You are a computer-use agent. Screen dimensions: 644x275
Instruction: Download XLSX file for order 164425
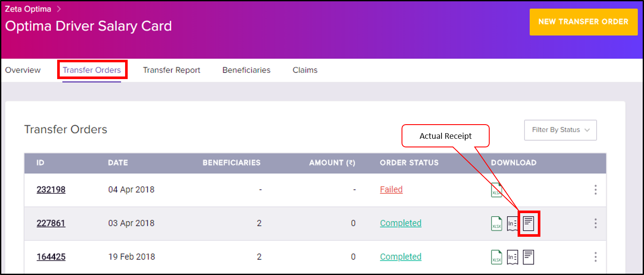(497, 257)
